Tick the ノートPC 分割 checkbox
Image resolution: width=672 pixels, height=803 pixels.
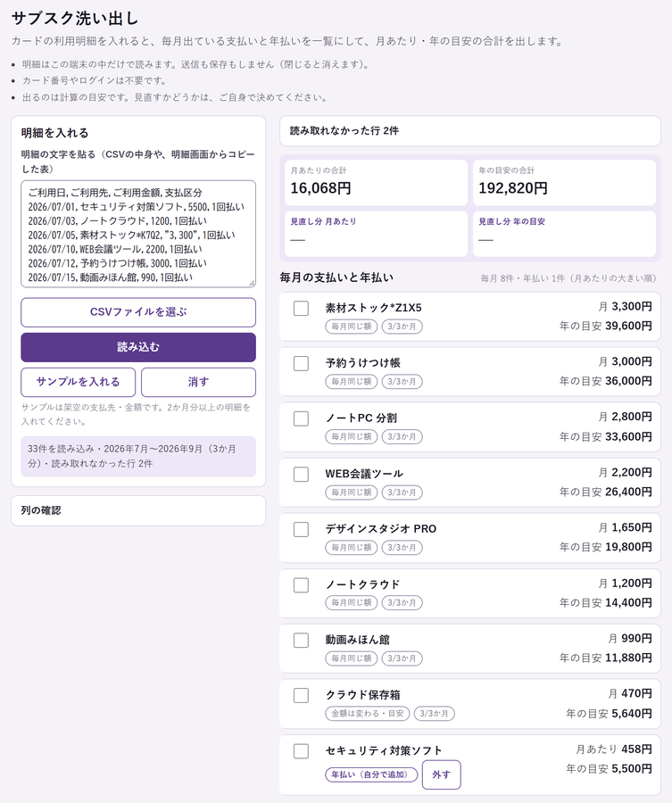pos(301,419)
